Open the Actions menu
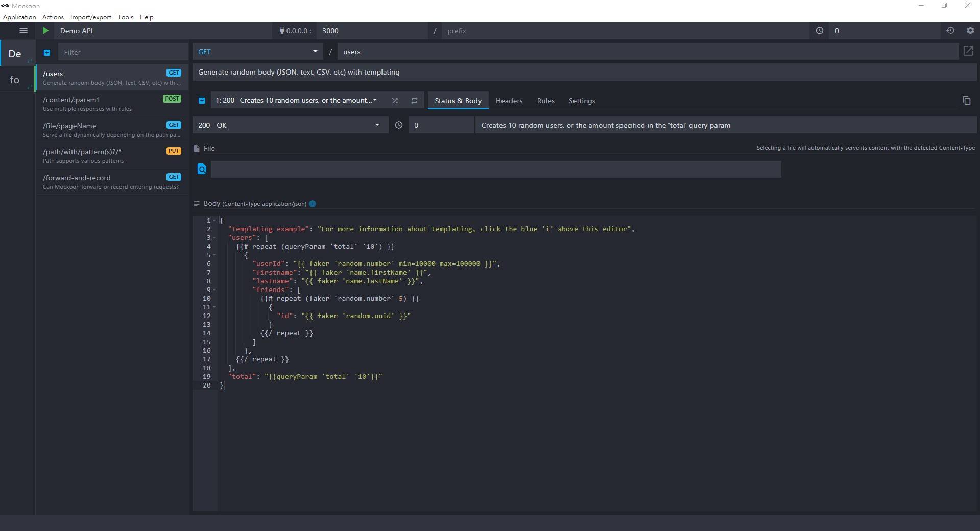The height and width of the screenshot is (531, 980). tap(53, 17)
